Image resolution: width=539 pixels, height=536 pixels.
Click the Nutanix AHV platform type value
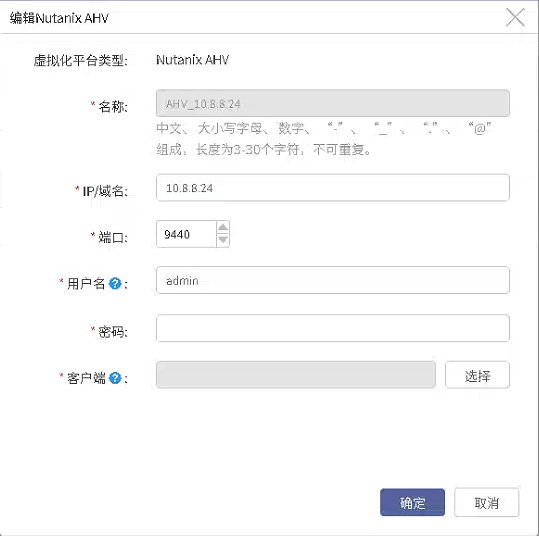[x=192, y=60]
